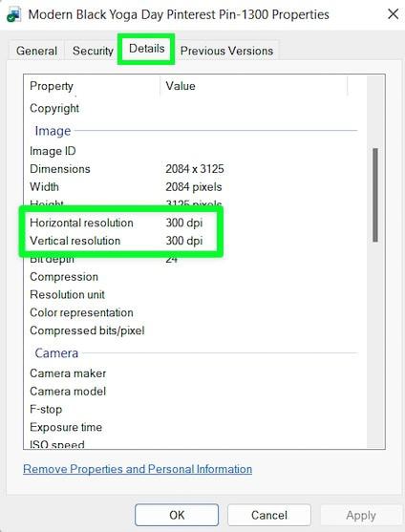Select the Dimensions property row
The image size is (405, 532).
195,169
